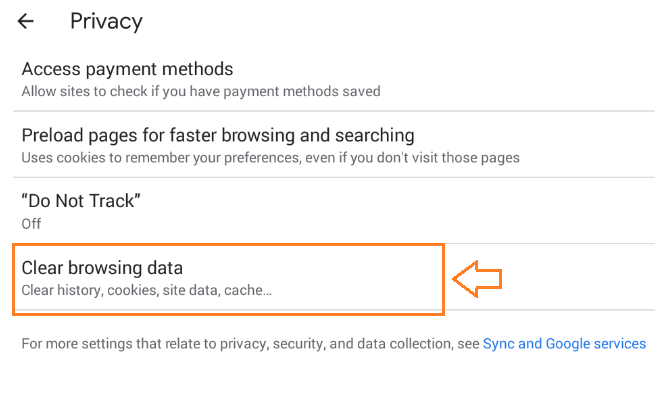Tap the 'Off' status under Do Not Track
Screen dimensions: 655x393
tap(31, 224)
